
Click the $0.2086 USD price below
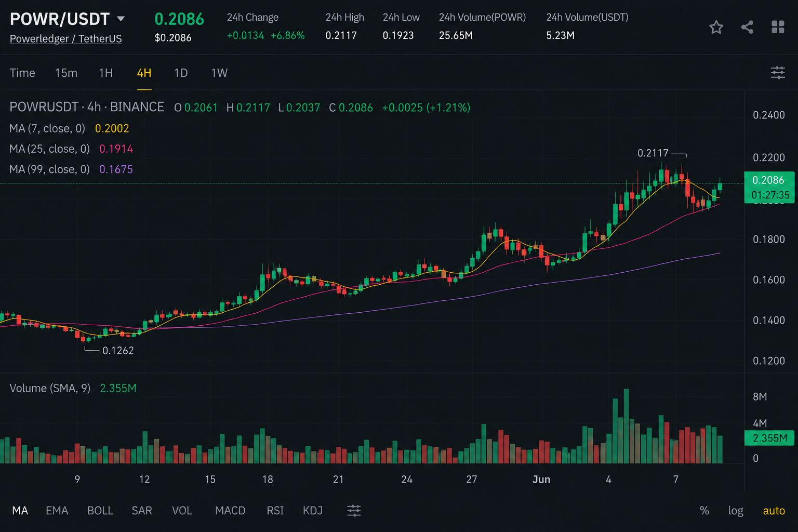[x=173, y=38]
